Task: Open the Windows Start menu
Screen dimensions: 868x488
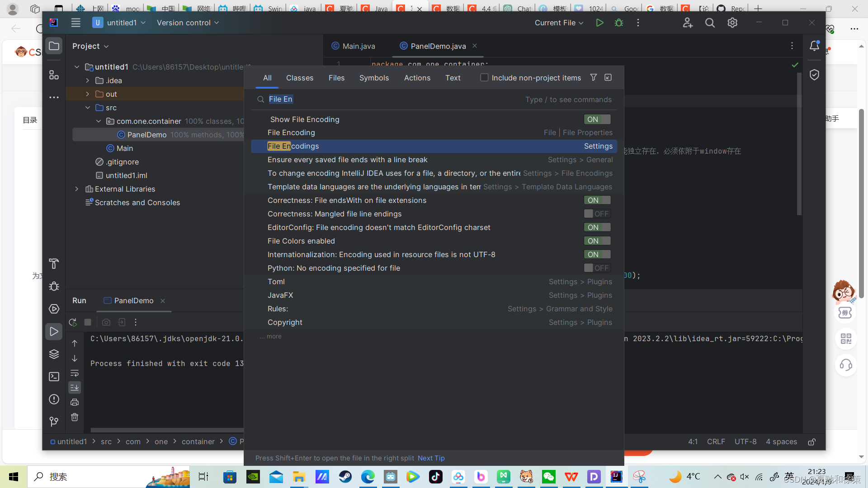Action: click(x=14, y=477)
